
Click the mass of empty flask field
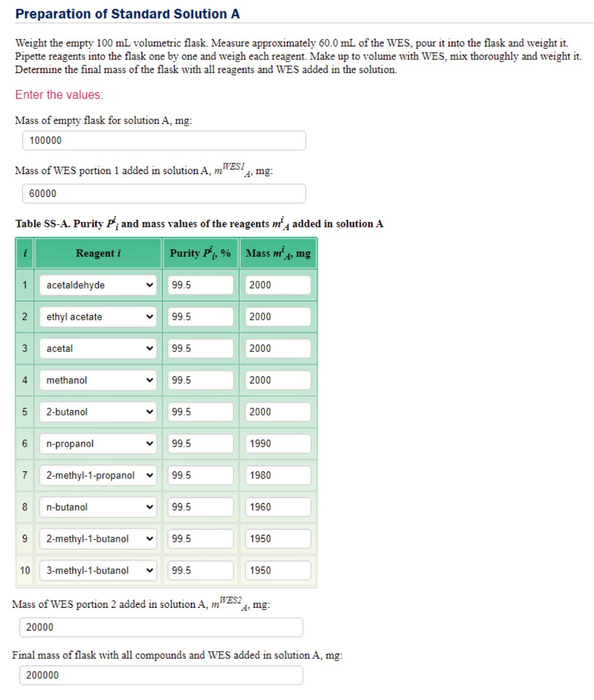tap(164, 140)
